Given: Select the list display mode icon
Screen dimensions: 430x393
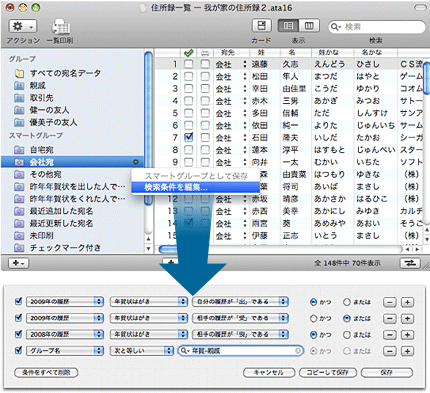Looking at the screenshot, I should click(x=288, y=26).
